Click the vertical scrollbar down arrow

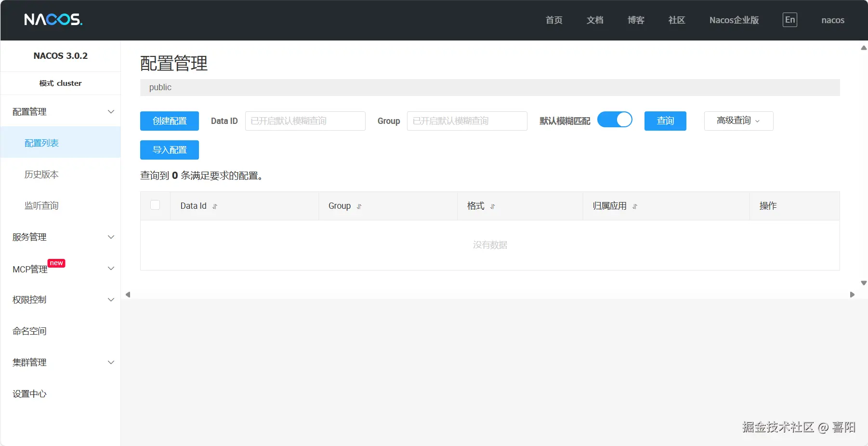coord(864,283)
